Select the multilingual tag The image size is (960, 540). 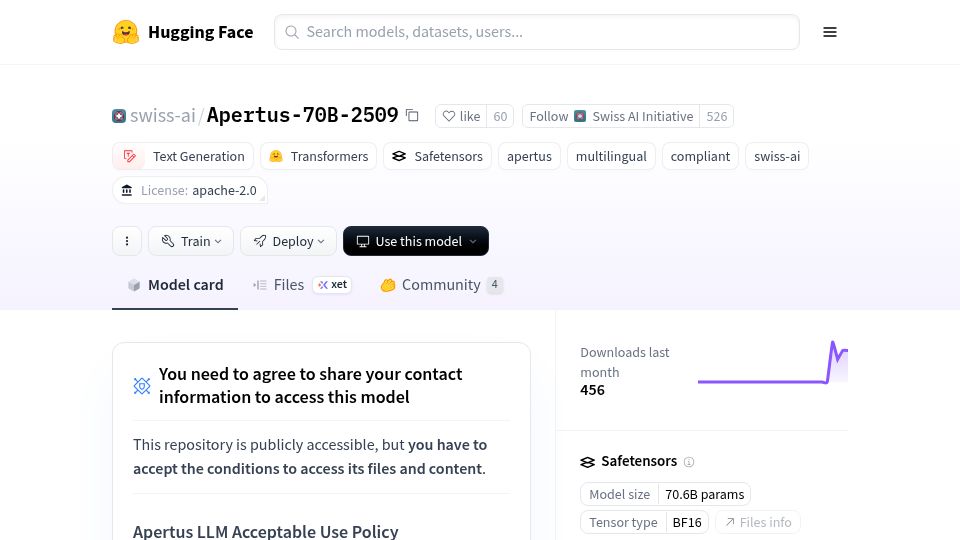[611, 156]
